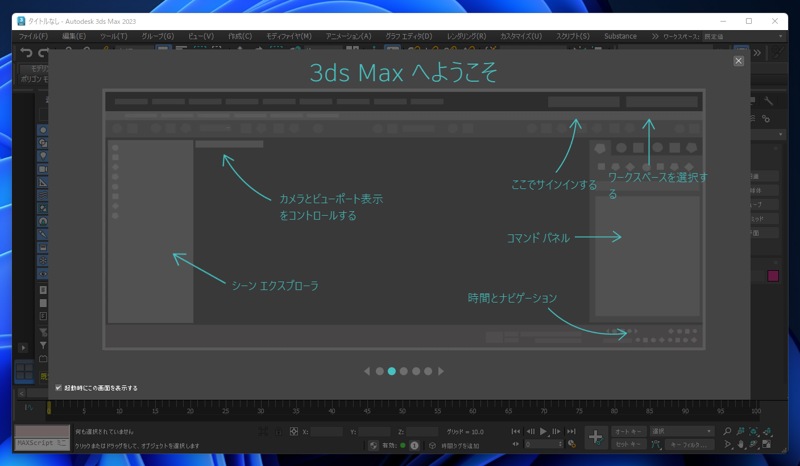This screenshot has width=800, height=466.
Task: Expand viewport layout tab play arrow
Action: (x=23, y=348)
